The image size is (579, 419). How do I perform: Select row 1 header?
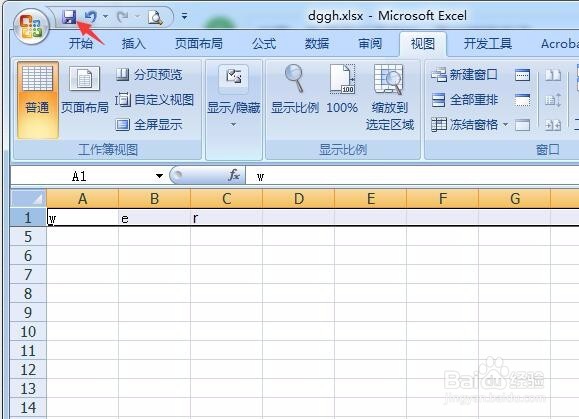[28, 217]
